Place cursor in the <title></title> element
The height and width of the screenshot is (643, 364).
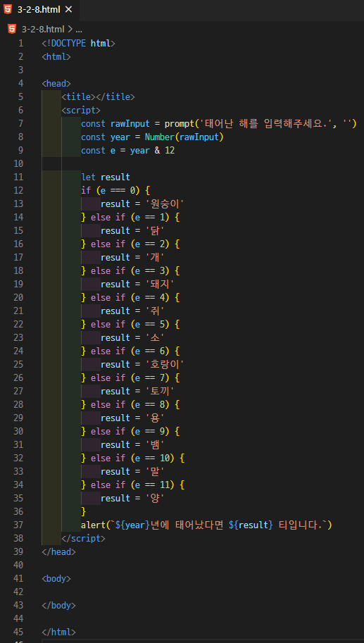coord(98,96)
